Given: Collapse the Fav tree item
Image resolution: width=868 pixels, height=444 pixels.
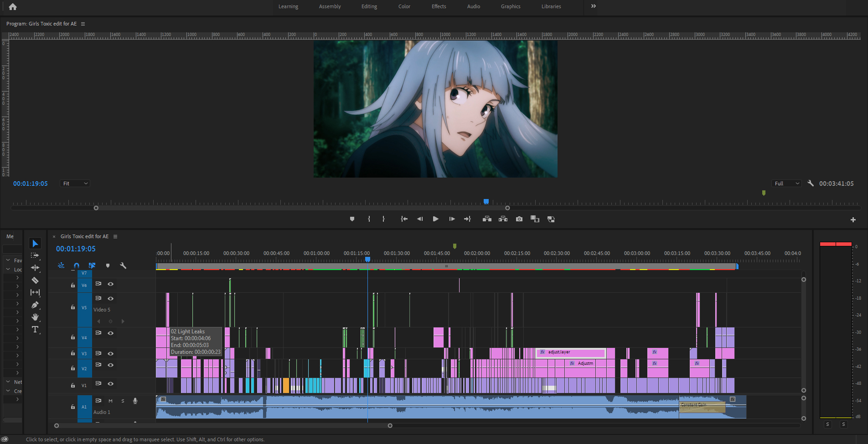Looking at the screenshot, I should 8,260.
